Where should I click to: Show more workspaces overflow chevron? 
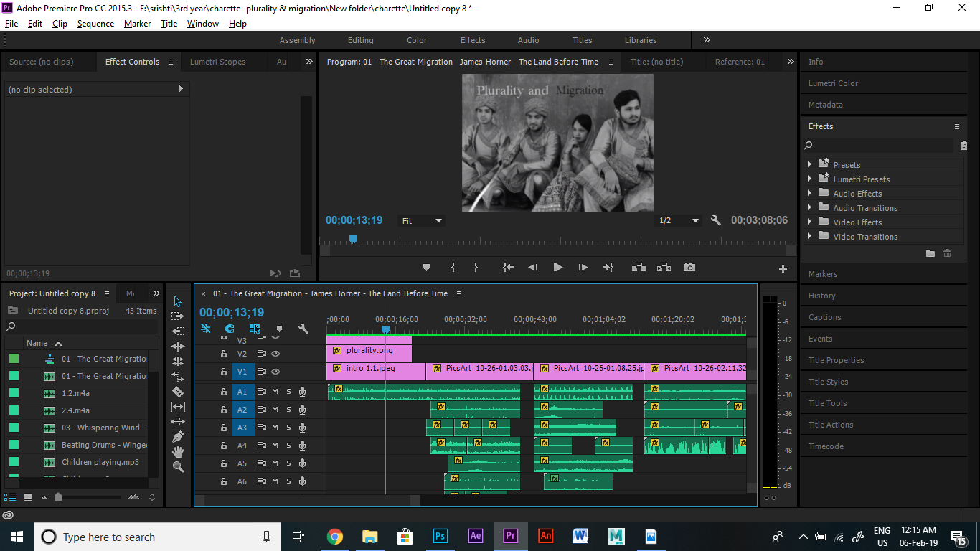click(x=707, y=40)
